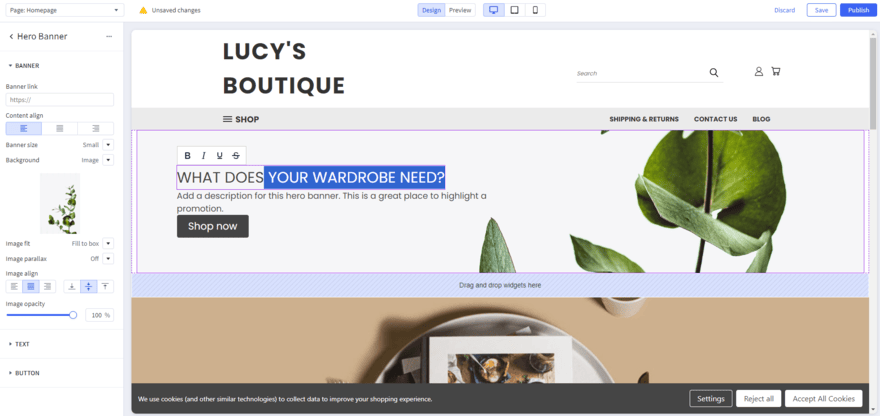Image resolution: width=880 pixels, height=416 pixels.
Task: Switch to mobile viewport
Action: [535, 10]
